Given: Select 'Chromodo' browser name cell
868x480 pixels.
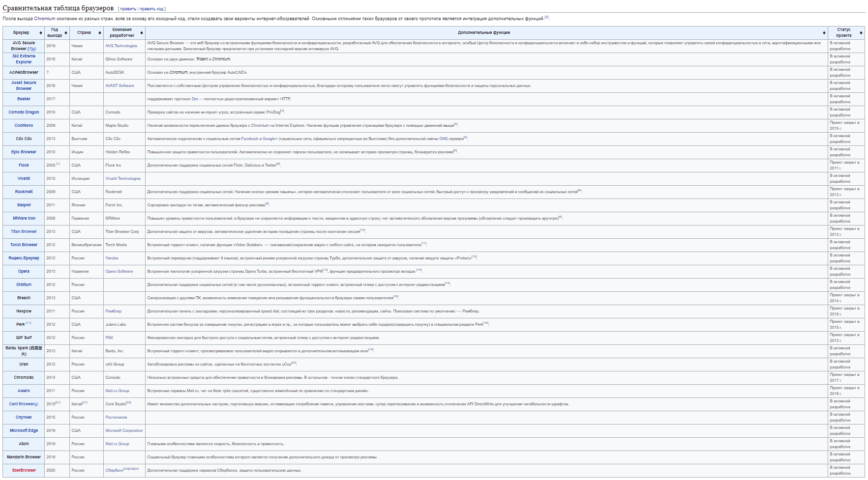Looking at the screenshot, I should [x=24, y=377].
